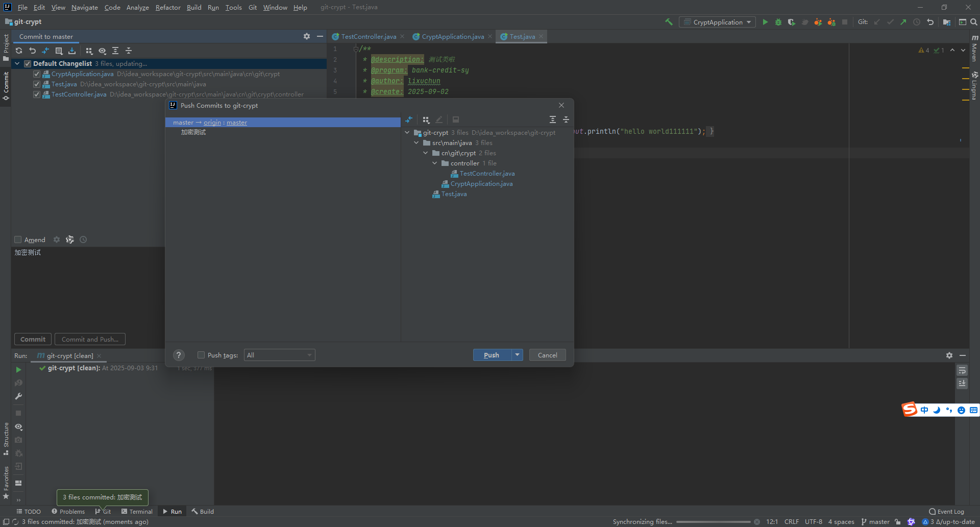Viewport: 980px width, 527px height.
Task: Show Diff icon in Push Commits dialog
Action: pos(409,119)
